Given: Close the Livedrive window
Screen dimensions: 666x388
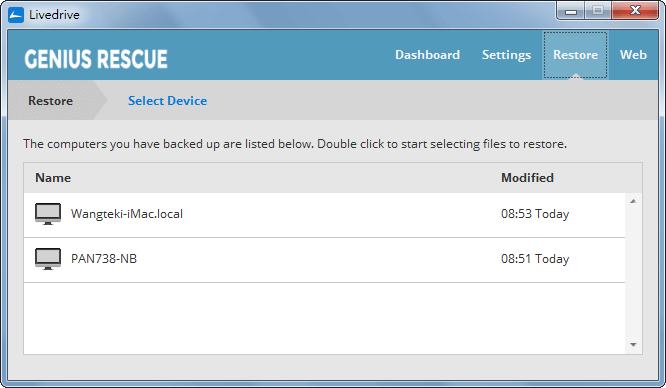Looking at the screenshot, I should tap(635, 11).
